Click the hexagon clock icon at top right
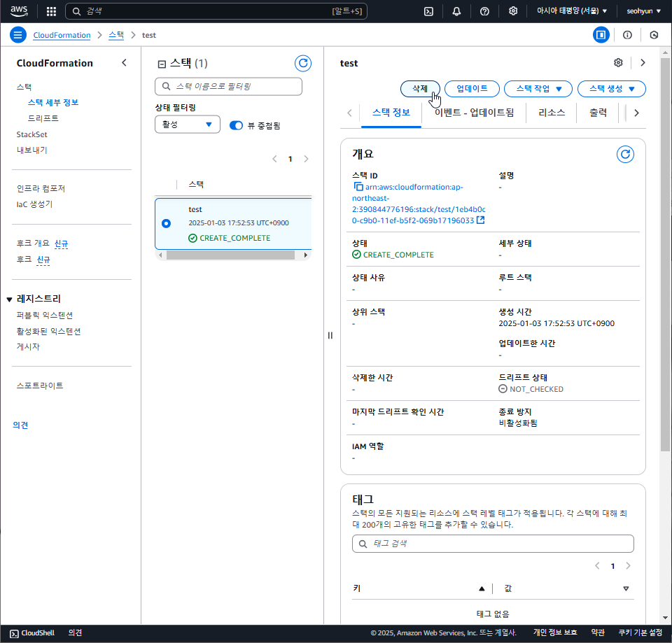This screenshot has width=672, height=643. coord(654,35)
